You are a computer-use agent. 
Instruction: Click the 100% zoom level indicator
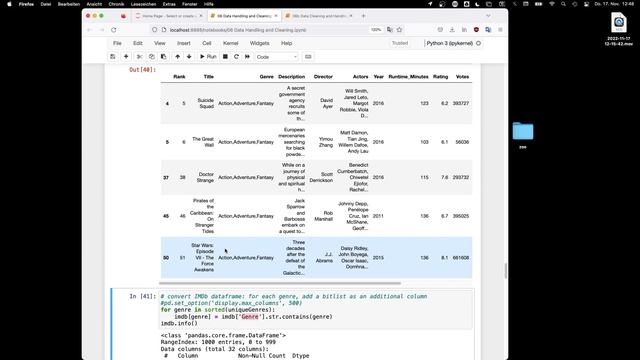pyautogui.click(x=376, y=30)
